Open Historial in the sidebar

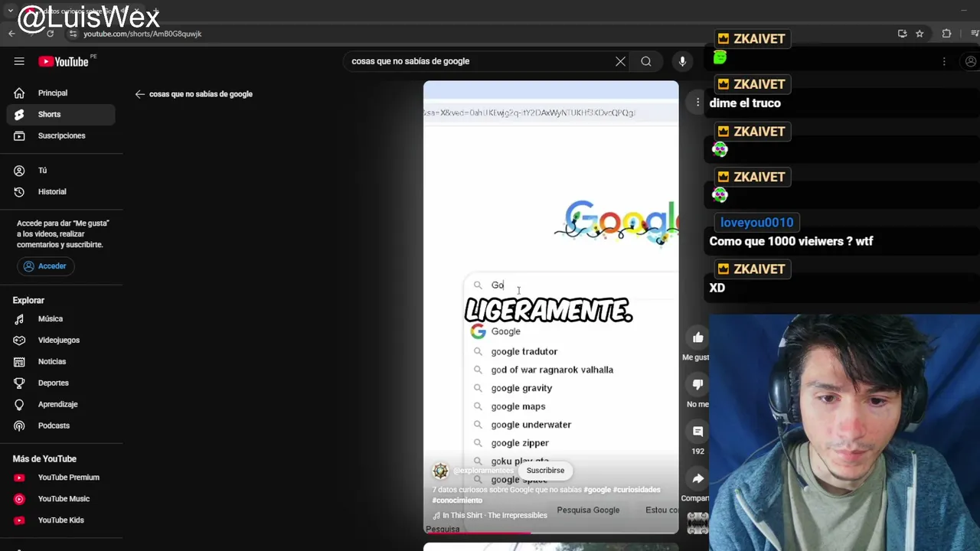tap(60, 191)
